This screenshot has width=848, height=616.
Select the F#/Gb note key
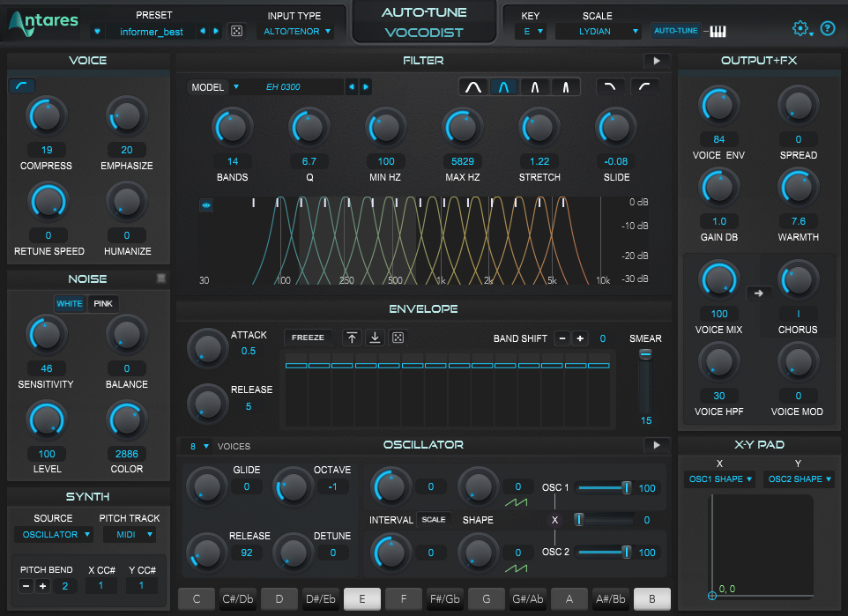(445, 600)
